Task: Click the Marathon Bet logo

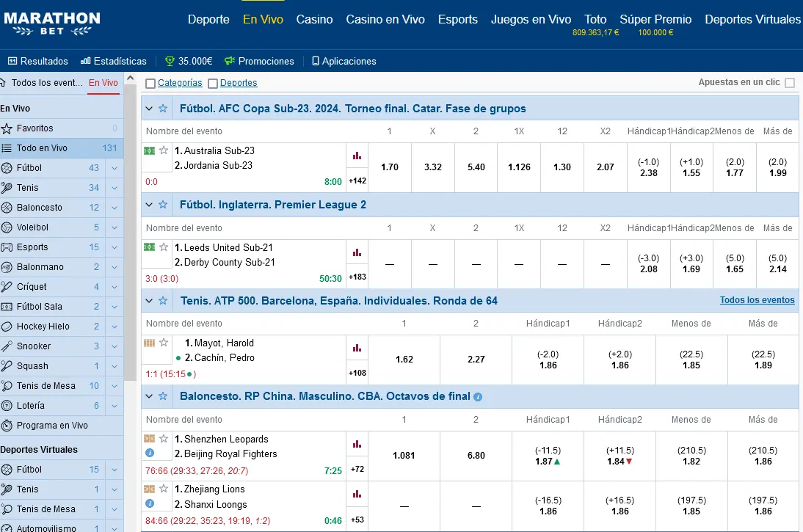Action: (x=51, y=23)
